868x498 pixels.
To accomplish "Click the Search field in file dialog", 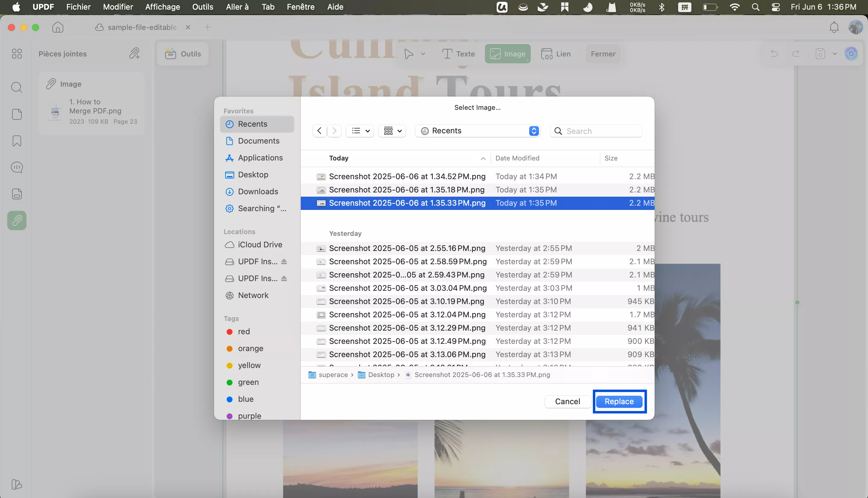I will [x=596, y=131].
